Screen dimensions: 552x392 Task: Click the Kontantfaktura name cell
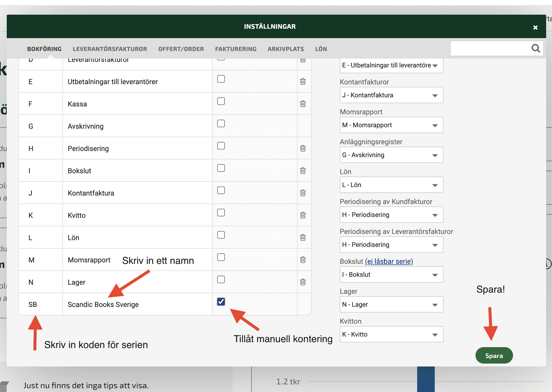click(x=137, y=193)
